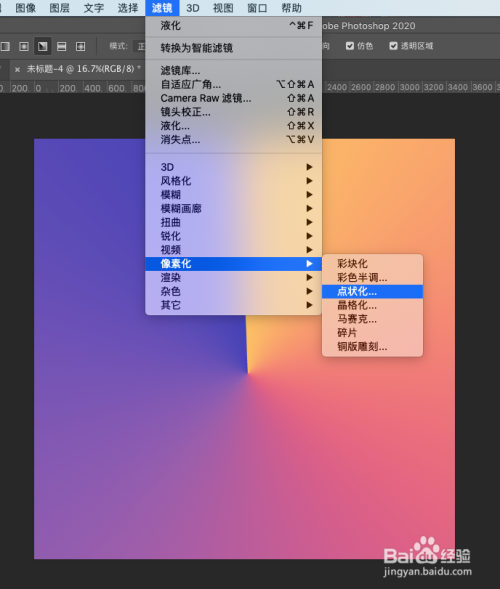This screenshot has width=500, height=589.
Task: Select the reflected gradient type icon
Action: (x=61, y=46)
